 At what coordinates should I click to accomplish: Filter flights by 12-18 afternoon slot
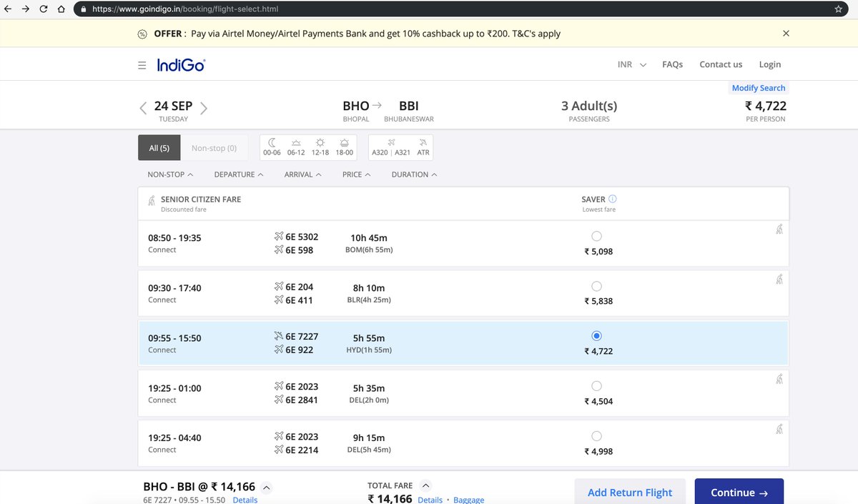(x=320, y=147)
